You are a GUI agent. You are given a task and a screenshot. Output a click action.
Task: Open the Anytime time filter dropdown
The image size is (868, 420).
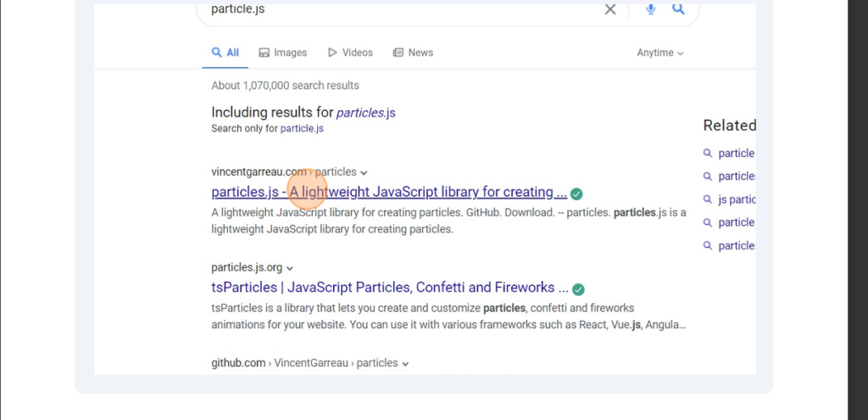click(659, 53)
